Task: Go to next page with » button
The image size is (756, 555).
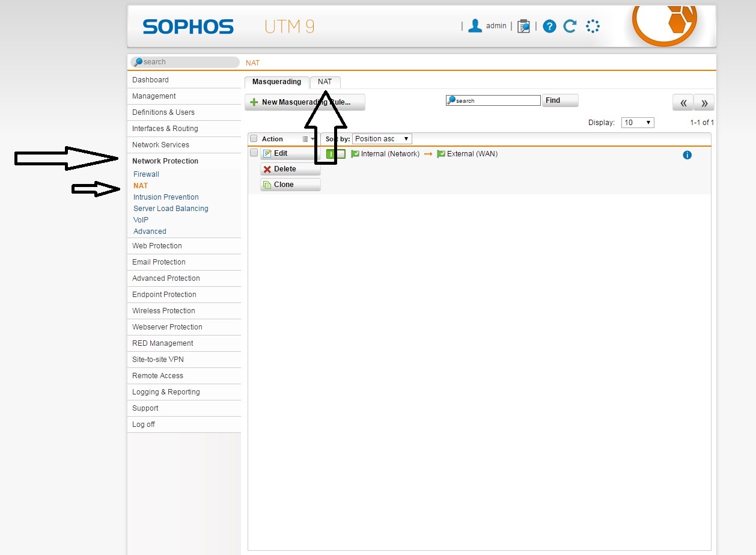Action: 704,103
